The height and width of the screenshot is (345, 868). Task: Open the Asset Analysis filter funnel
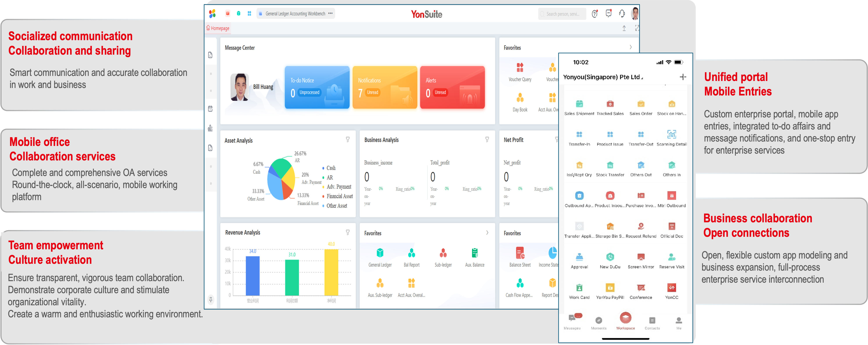pos(347,140)
